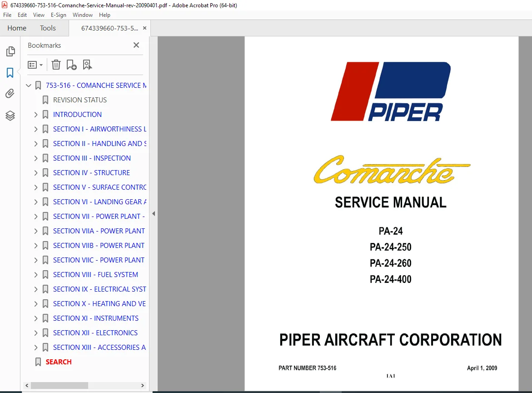Go to SECTION X - HEATING bookmark
Viewport: 532px width, 393px height.
(x=99, y=304)
